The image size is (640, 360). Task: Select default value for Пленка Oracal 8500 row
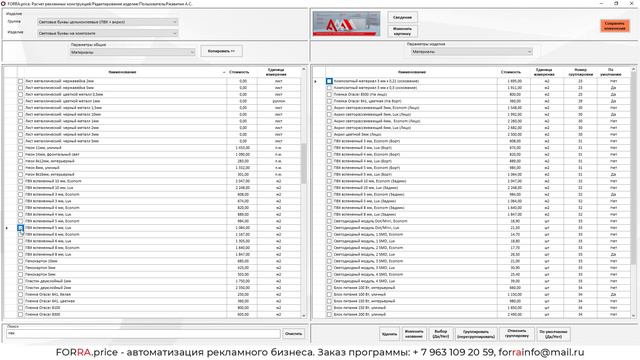(613, 94)
